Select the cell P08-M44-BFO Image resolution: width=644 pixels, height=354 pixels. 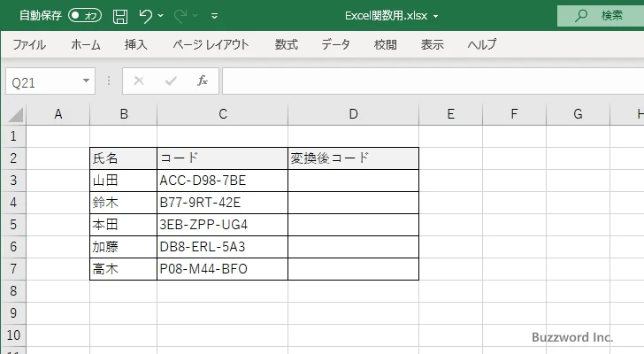[x=222, y=269]
